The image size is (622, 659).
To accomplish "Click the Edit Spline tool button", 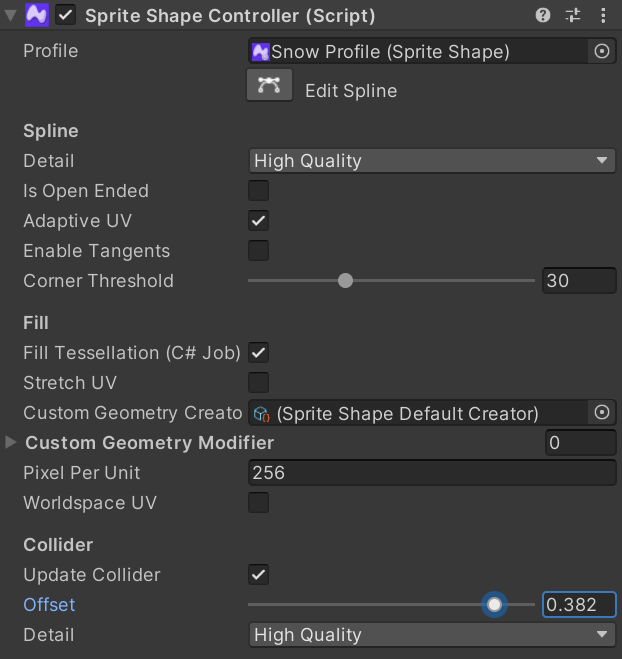I will 268,86.
